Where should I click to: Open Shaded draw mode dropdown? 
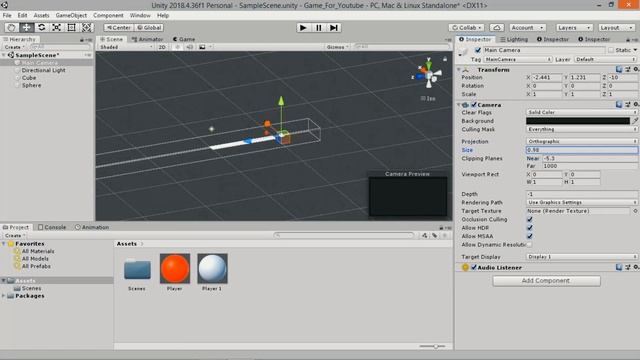coord(126,47)
